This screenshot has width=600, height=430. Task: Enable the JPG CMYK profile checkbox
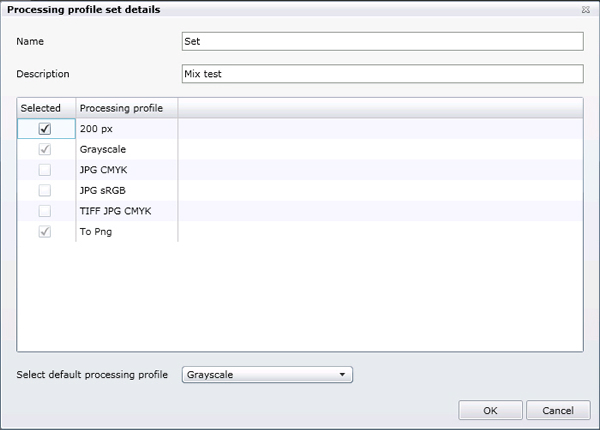45,170
